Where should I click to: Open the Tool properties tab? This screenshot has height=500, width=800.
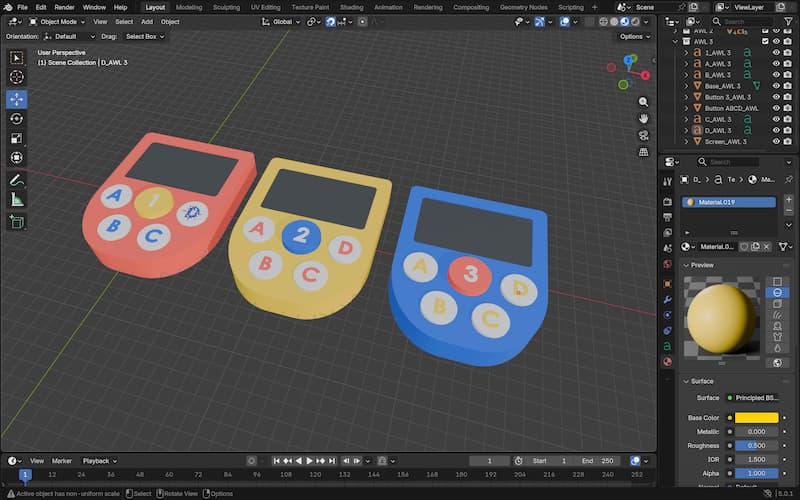667,182
